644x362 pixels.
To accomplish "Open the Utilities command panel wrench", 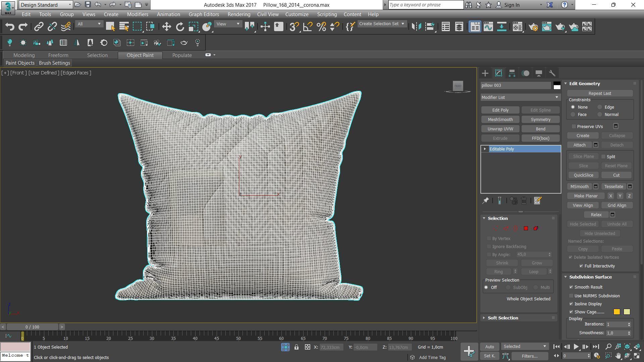I will point(552,73).
